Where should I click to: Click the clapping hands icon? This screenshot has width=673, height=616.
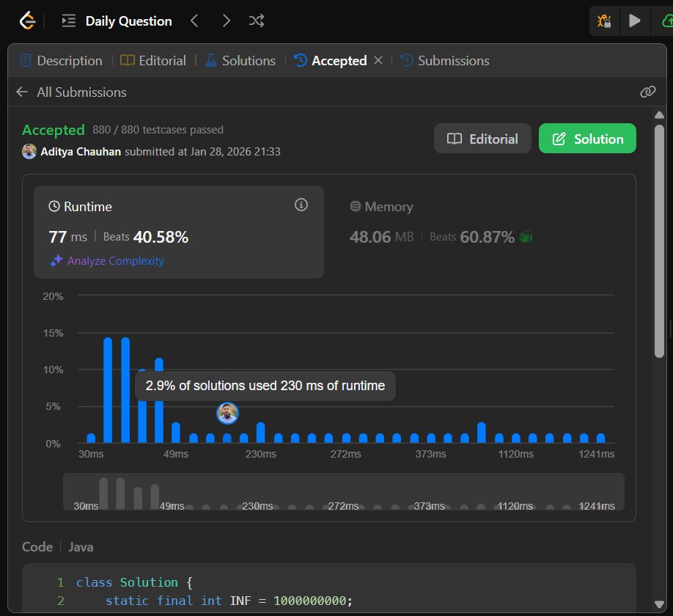(526, 237)
